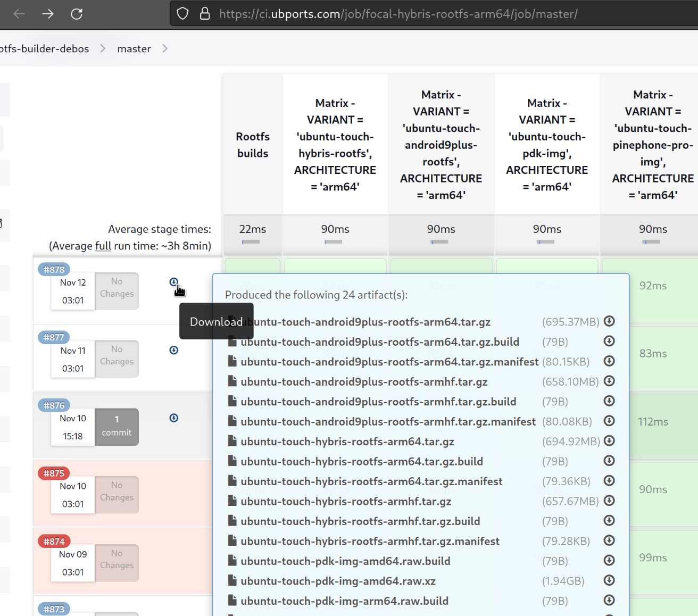Download ubuntu-touch-pdk-img-amd64.raw.xz via its download icon
Screen dimensions: 698x616
tap(610, 580)
